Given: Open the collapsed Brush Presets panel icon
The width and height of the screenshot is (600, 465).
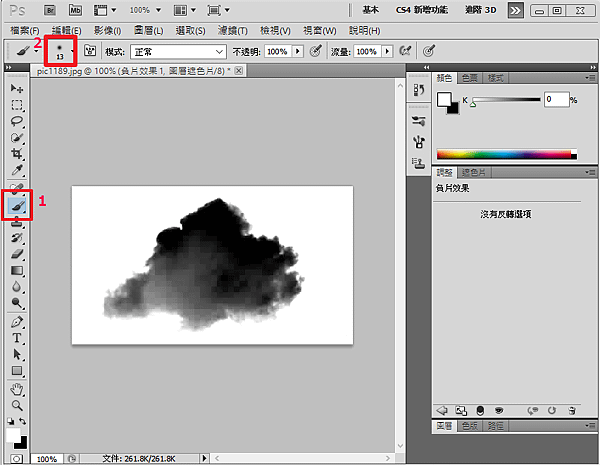Looking at the screenshot, I should point(419,142).
